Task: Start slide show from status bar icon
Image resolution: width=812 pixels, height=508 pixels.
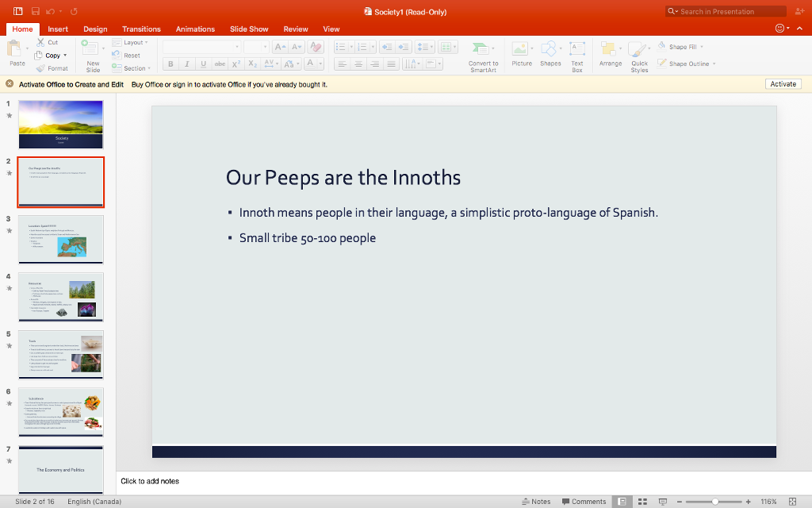Action: click(662, 502)
